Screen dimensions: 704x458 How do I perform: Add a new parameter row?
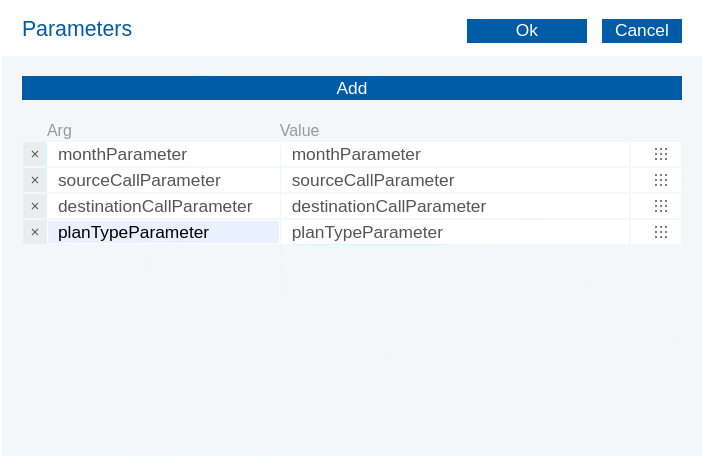pyautogui.click(x=351, y=88)
